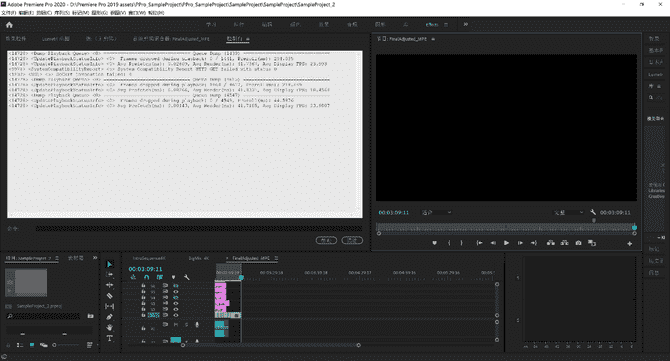Switch Project panel to icon view
The width and height of the screenshot is (670, 361).
[32, 345]
